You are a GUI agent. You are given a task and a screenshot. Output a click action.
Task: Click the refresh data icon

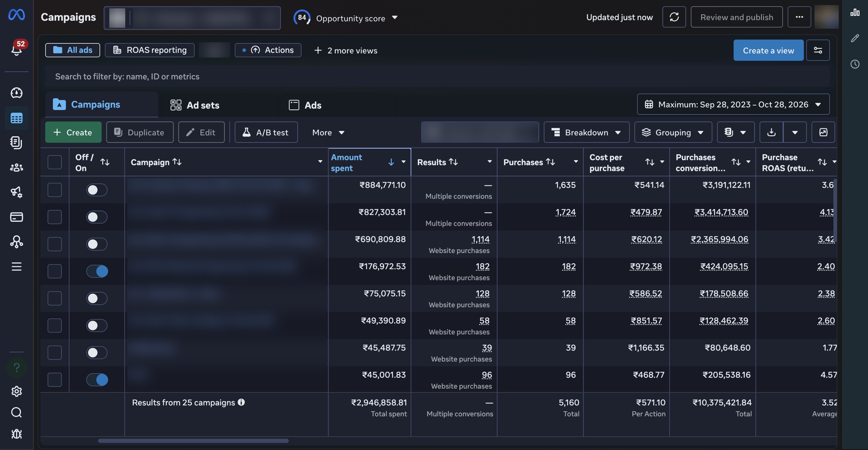[674, 17]
